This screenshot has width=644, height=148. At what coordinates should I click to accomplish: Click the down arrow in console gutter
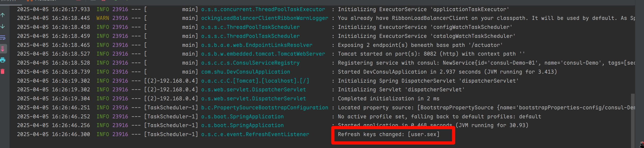click(x=3, y=26)
